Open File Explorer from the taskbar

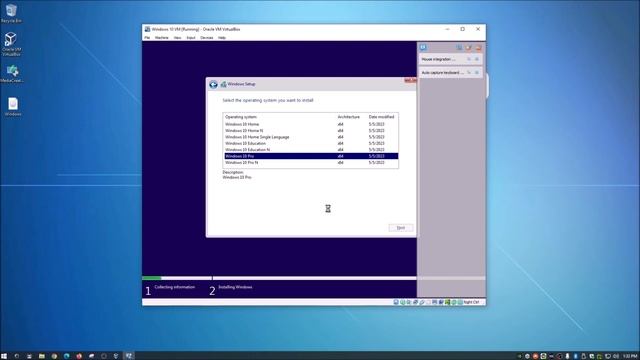[42, 356]
